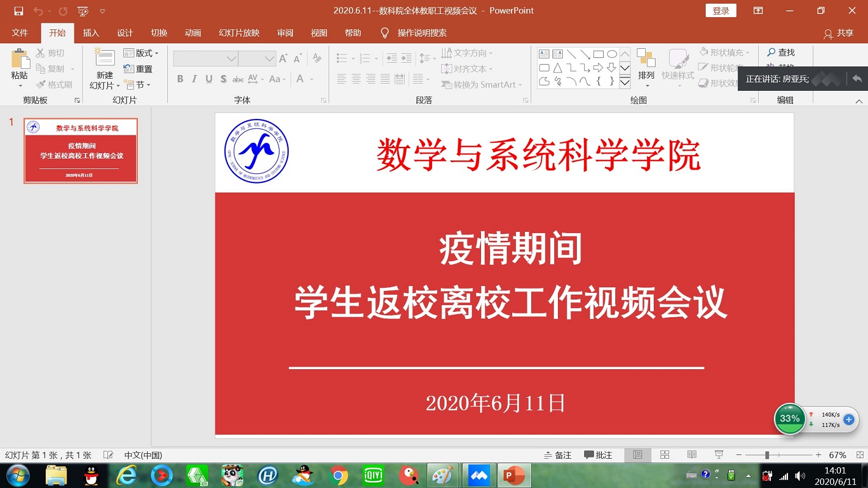Switch to slide sorter view icon
Viewport: 868px width, 488px height.
tap(665, 455)
